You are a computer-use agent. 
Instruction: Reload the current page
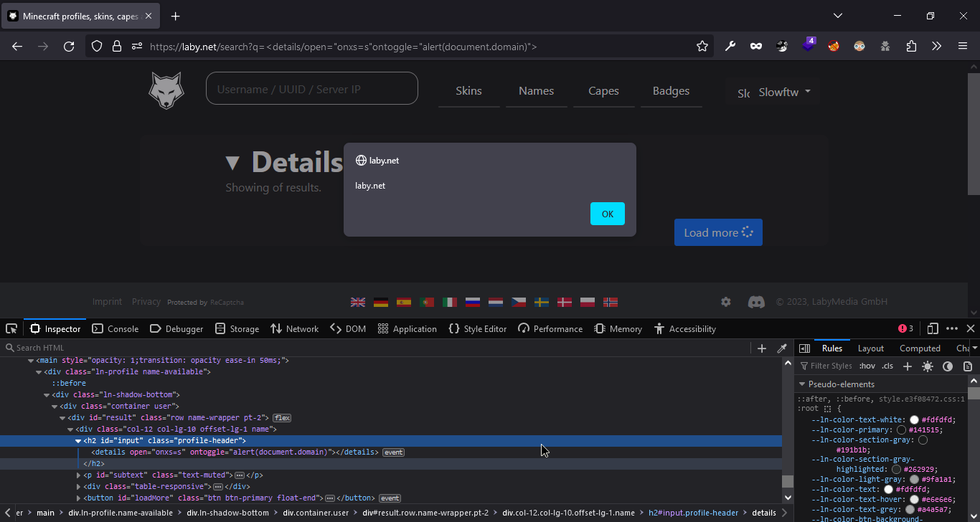(x=69, y=46)
